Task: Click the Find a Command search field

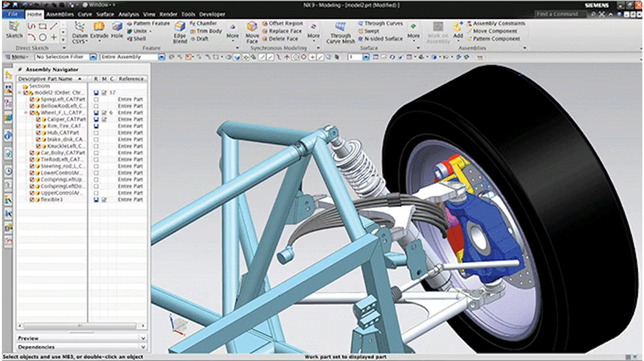Action: (x=561, y=14)
